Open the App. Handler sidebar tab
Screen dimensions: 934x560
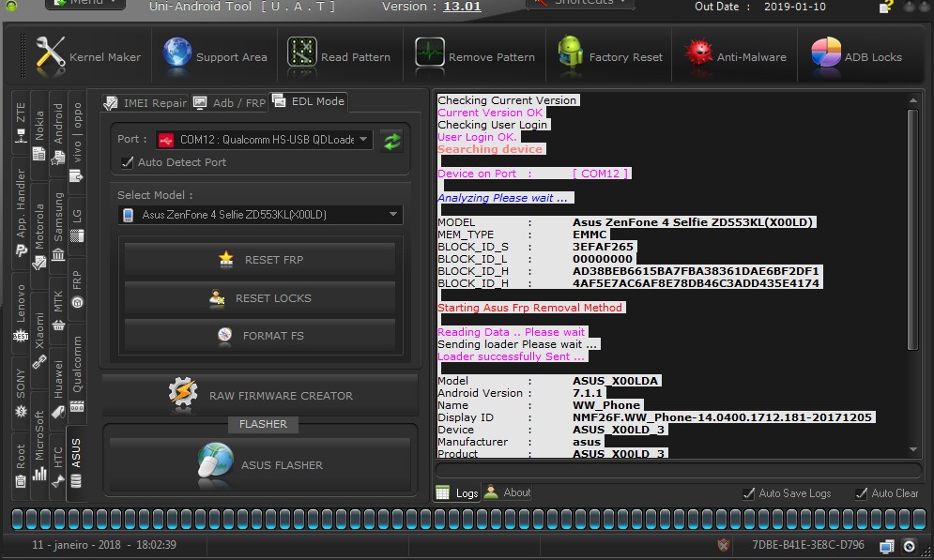pyautogui.click(x=21, y=212)
